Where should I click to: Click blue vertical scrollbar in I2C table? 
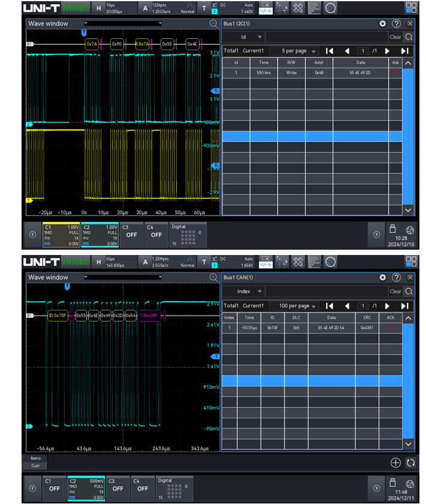pos(408,136)
